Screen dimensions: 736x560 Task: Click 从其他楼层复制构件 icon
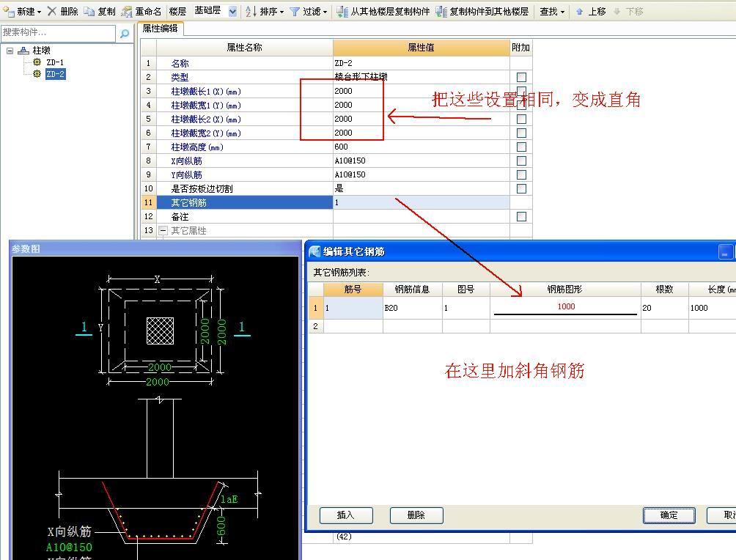point(342,11)
